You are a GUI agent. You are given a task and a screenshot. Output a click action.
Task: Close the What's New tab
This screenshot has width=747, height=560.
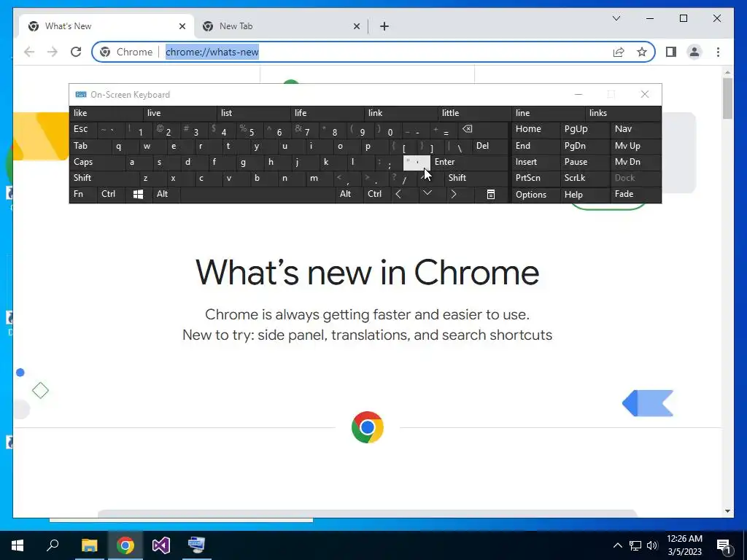pos(182,26)
